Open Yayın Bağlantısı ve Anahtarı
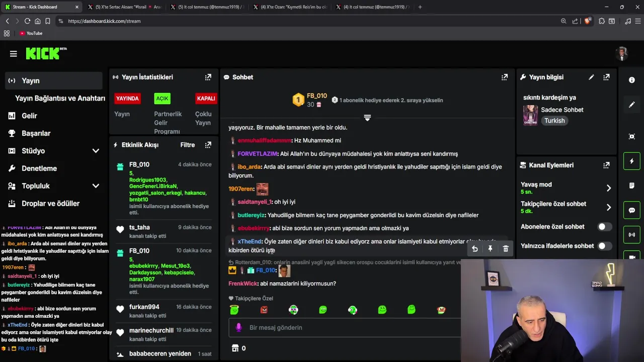The height and width of the screenshot is (362, 644). [x=60, y=98]
